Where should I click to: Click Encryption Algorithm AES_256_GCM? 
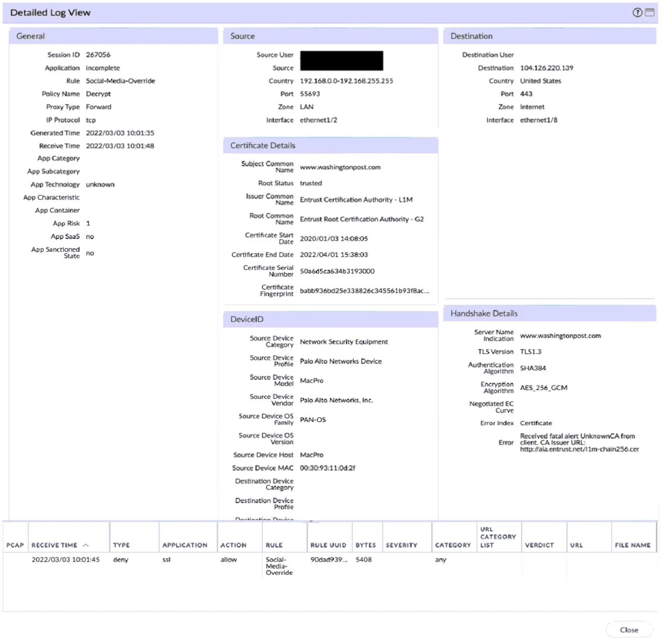pyautogui.click(x=544, y=388)
